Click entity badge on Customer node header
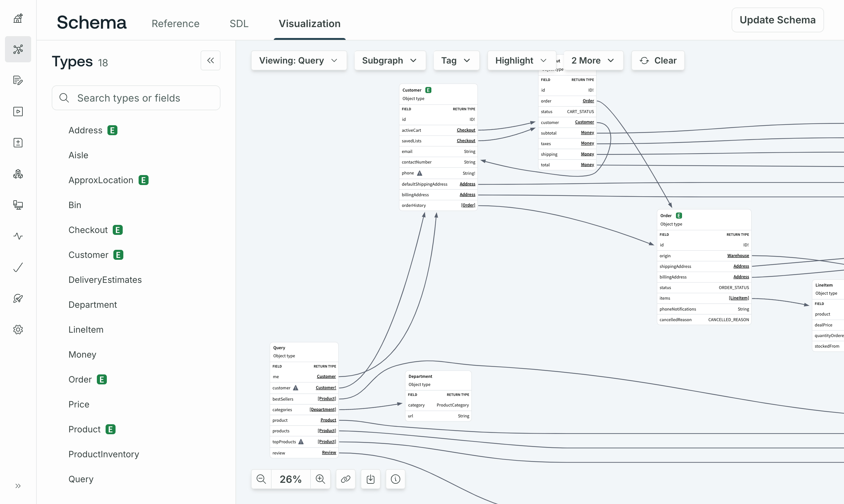 429,90
